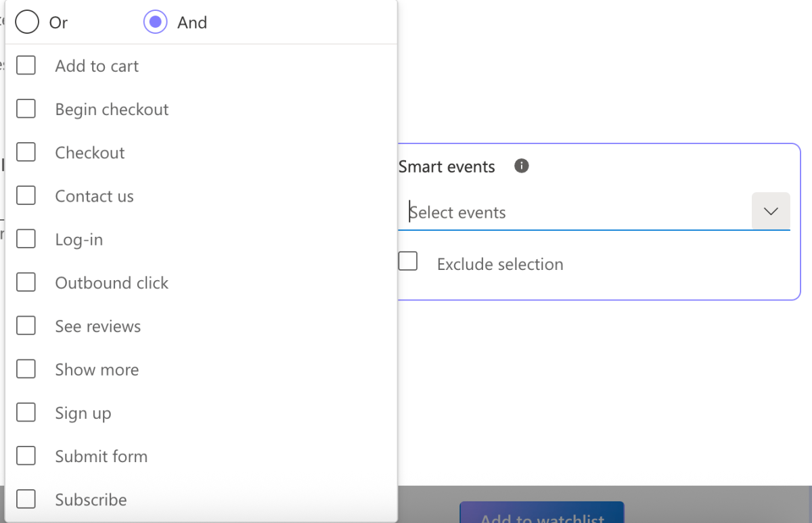
Task: Check the See reviews checkbox
Action: pos(26,325)
